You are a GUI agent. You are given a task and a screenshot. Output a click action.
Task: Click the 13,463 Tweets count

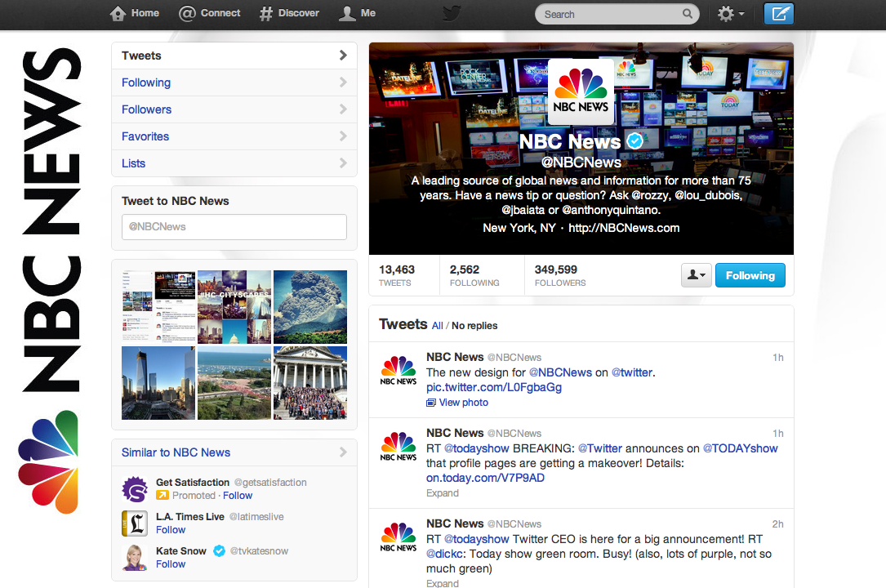tap(397, 276)
